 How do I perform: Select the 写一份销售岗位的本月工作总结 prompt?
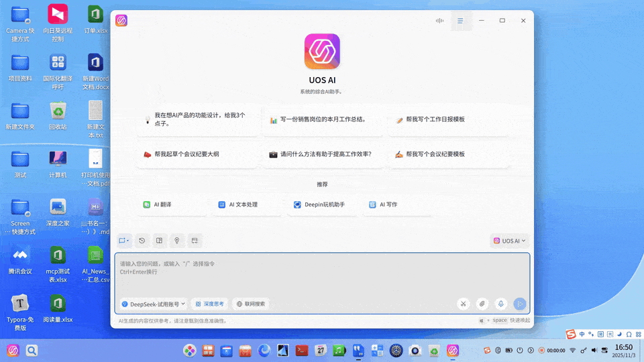point(323,119)
